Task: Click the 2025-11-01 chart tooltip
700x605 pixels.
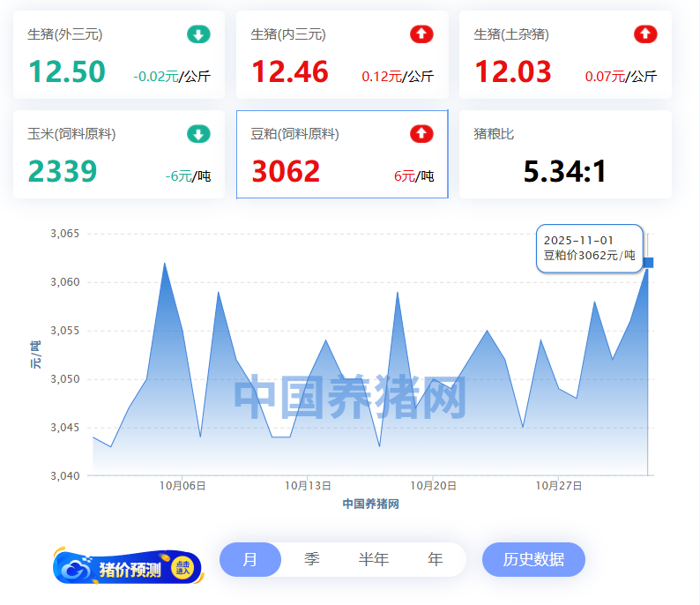Action: 589,248
